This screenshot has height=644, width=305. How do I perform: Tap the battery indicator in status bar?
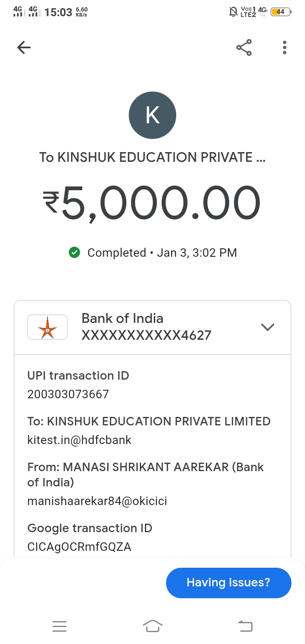pyautogui.click(x=280, y=12)
